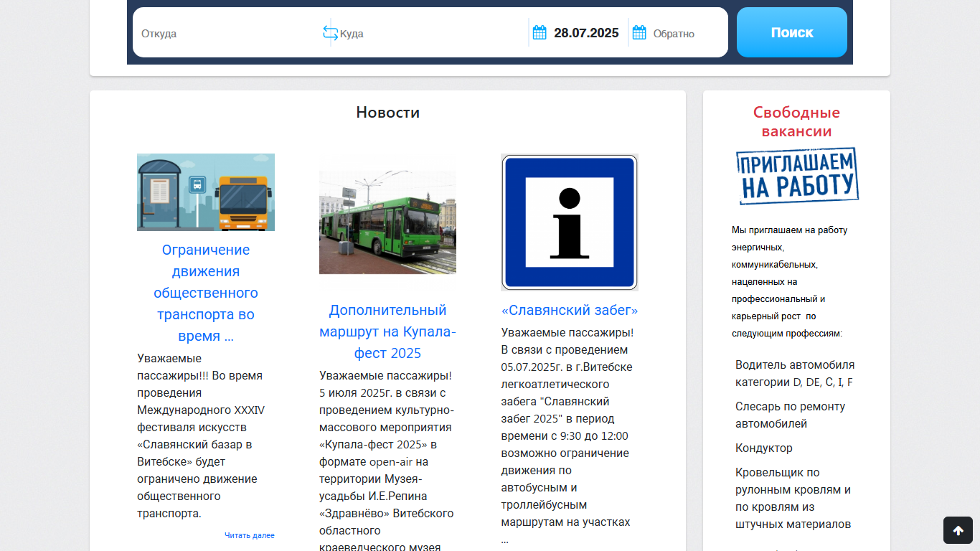
Task: Click the 'Свободные вакансии' heading
Action: tap(796, 122)
